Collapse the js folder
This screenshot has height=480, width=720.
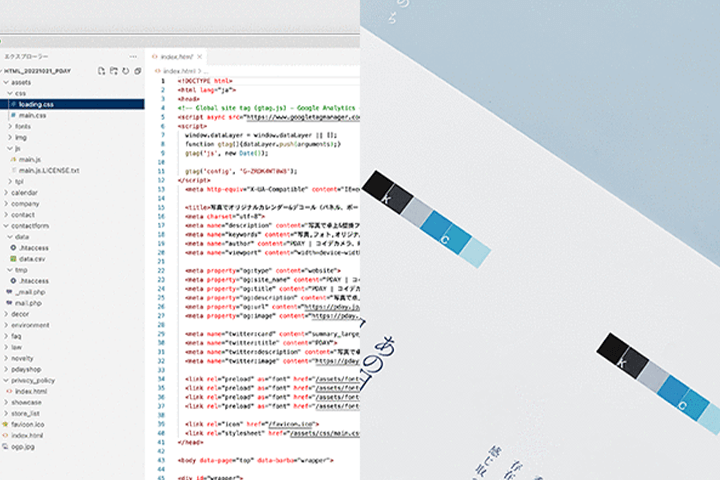(10, 148)
